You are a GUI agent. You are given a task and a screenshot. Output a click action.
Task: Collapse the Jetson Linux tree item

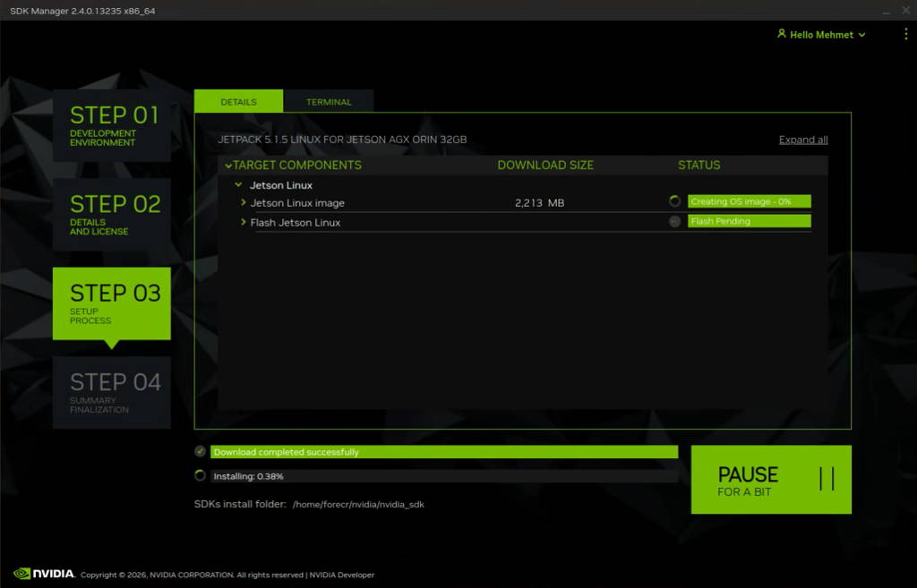tap(238, 184)
